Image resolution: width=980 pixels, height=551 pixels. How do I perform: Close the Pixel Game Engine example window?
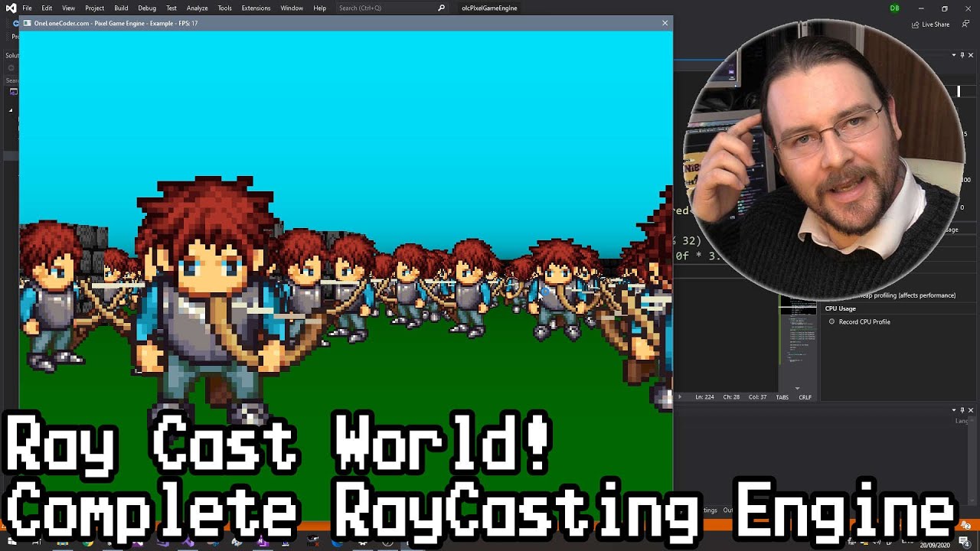(665, 23)
